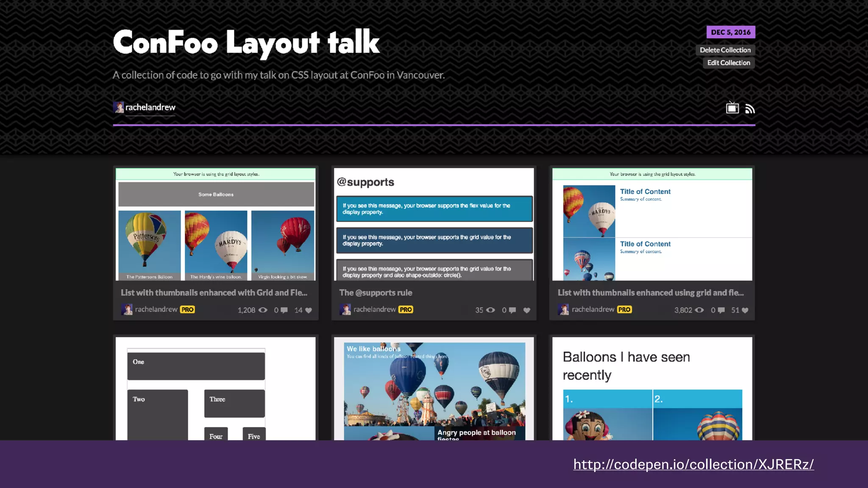Image resolution: width=868 pixels, height=488 pixels.
Task: Open 'List with thumbnails enhanced with Grid' title
Action: tap(214, 293)
